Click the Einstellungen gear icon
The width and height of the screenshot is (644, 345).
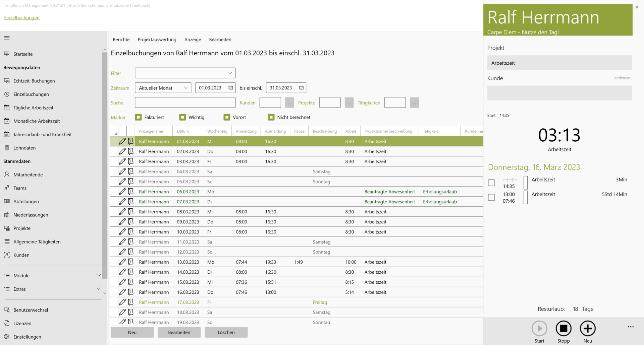(7, 337)
